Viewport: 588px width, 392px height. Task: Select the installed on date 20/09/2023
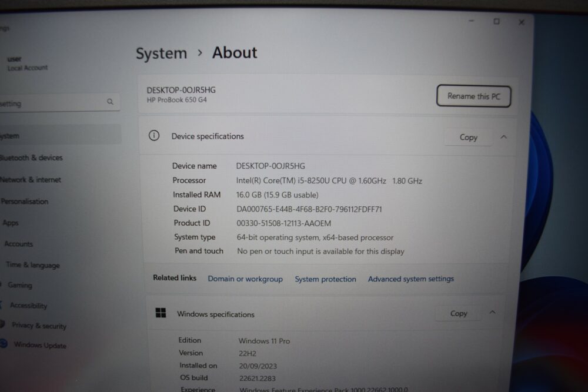[258, 366]
